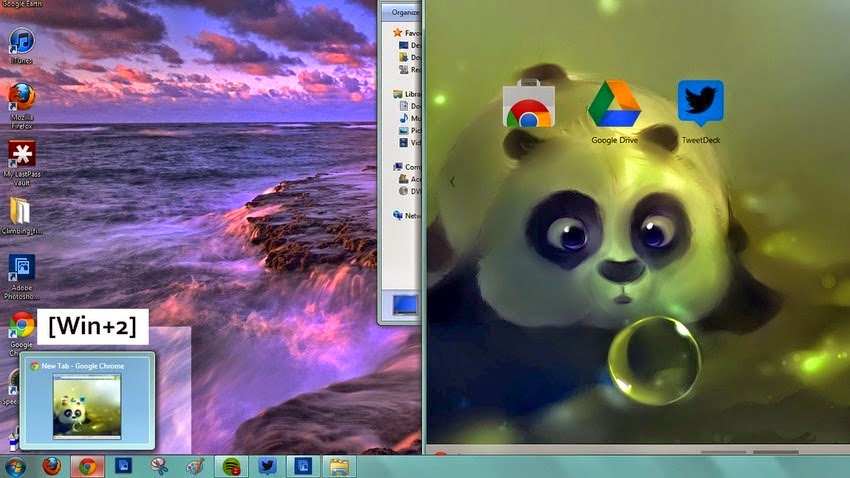Viewport: 850px width, 478px height.
Task: Open Windows Explorer from the taskbar
Action: click(339, 466)
